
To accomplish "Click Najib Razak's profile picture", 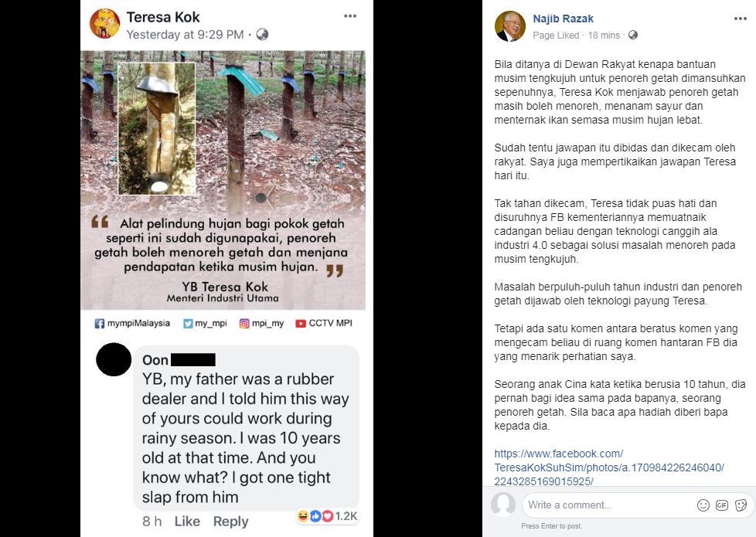I will point(509,26).
